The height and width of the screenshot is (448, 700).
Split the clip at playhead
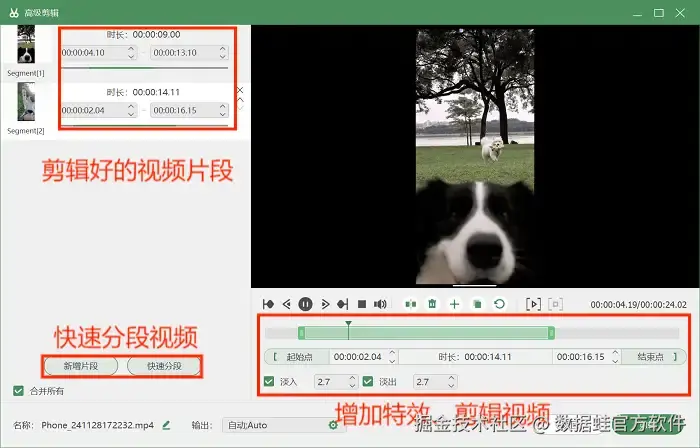pyautogui.click(x=411, y=304)
